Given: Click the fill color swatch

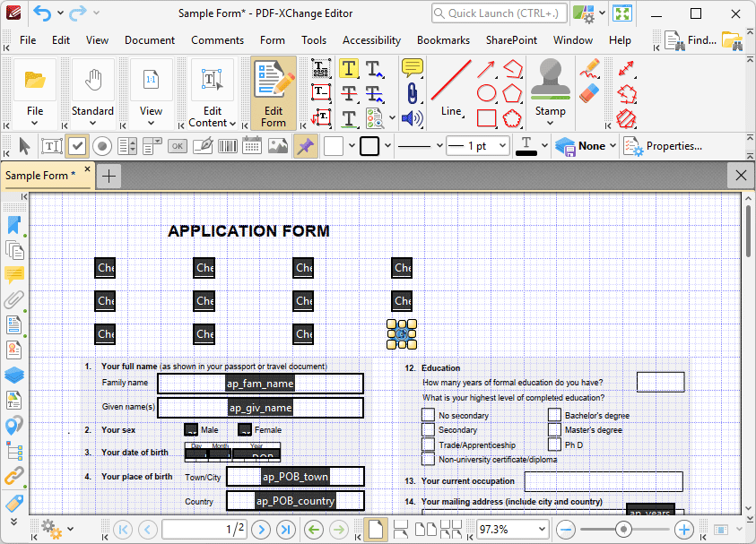Looking at the screenshot, I should point(334,146).
